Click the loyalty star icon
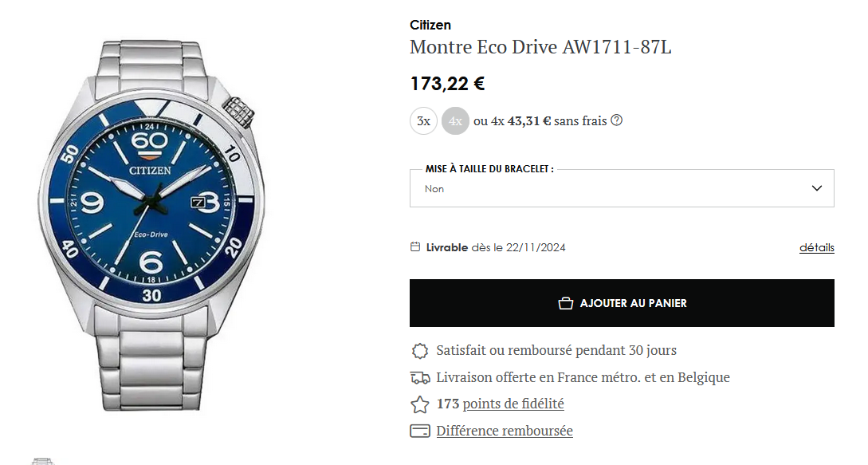The width and height of the screenshot is (868, 465). coord(420,404)
